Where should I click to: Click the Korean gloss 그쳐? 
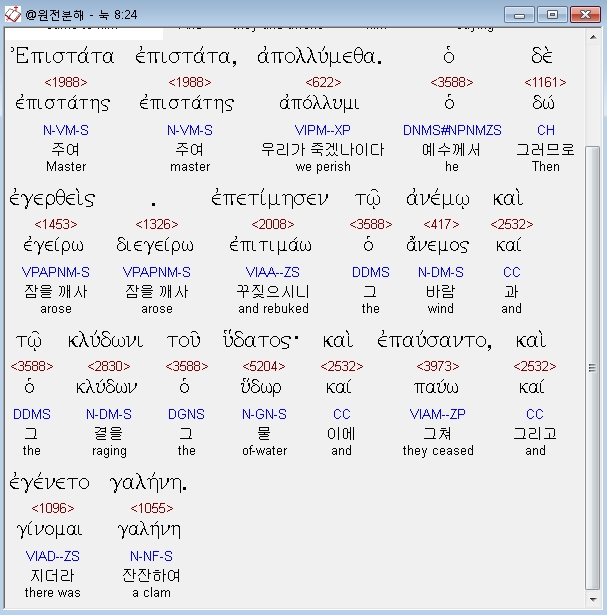(x=437, y=434)
